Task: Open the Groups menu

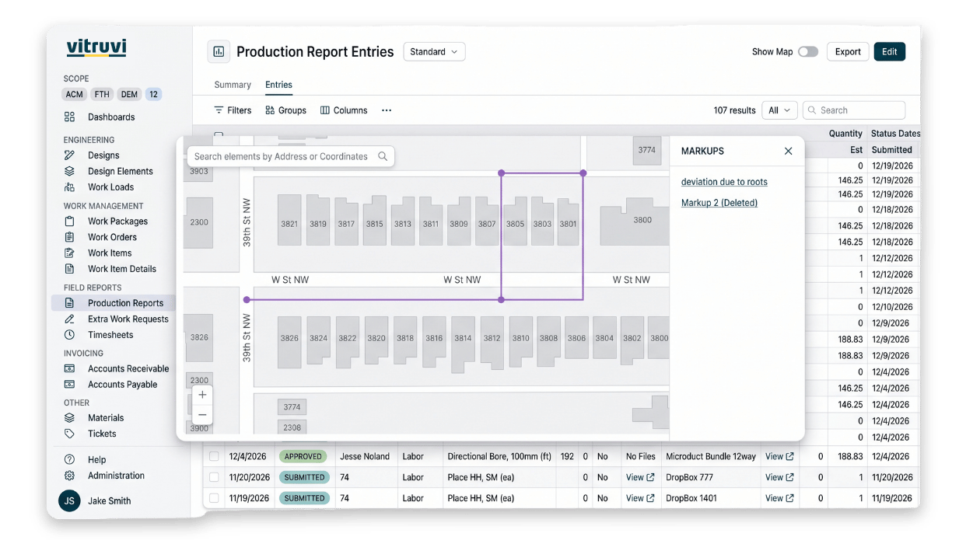Action: pos(285,110)
